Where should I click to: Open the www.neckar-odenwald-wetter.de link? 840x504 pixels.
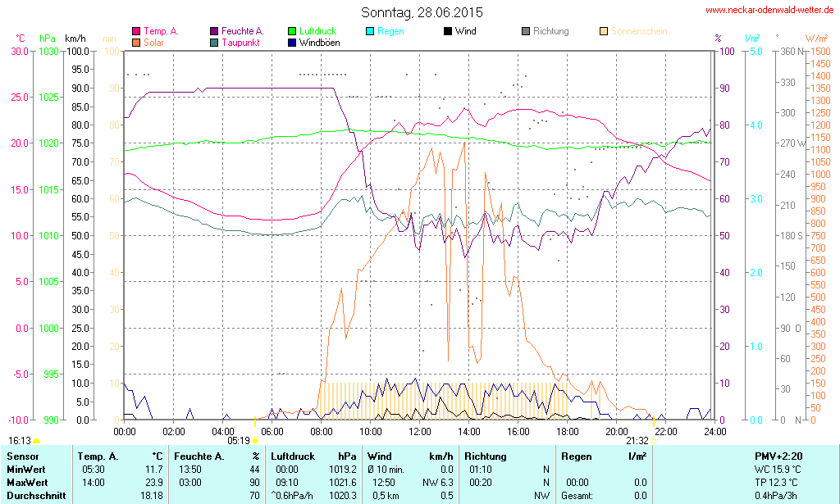pyautogui.click(x=769, y=11)
